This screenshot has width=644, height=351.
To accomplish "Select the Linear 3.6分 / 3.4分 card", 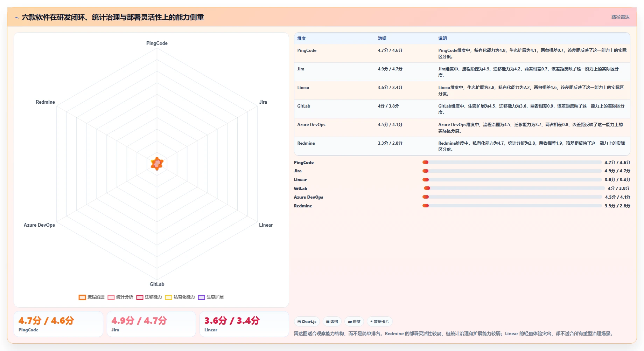I will tap(244, 324).
